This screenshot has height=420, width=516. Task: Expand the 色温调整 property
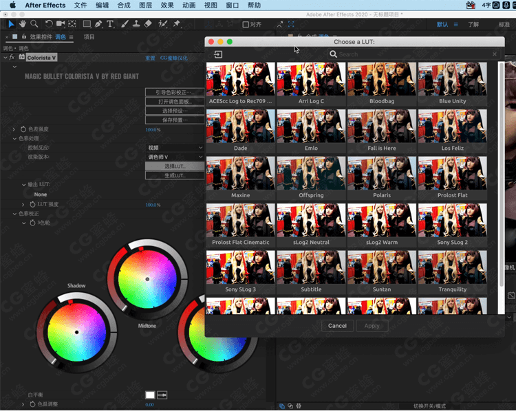tap(23, 404)
